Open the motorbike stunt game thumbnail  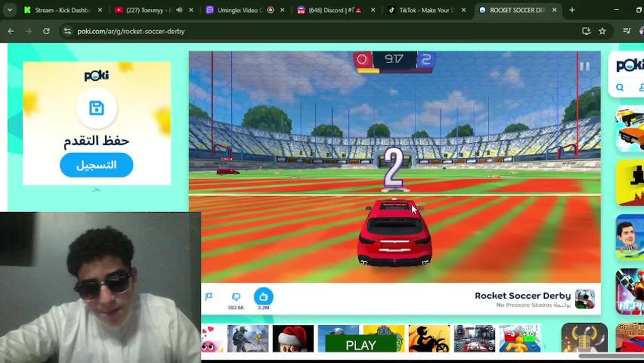(x=429, y=338)
